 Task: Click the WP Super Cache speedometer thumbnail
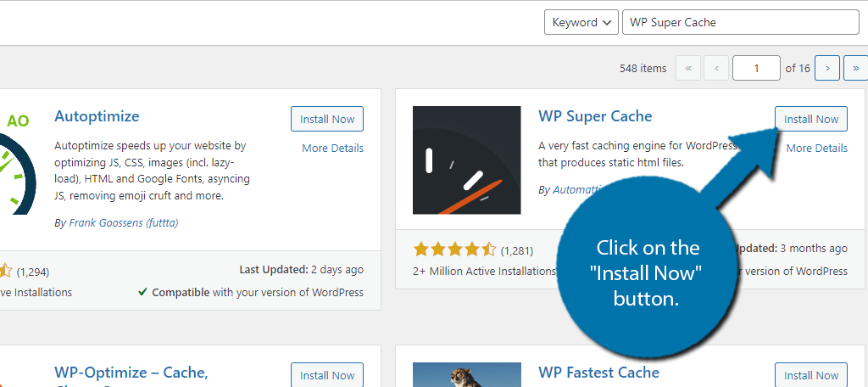(467, 160)
